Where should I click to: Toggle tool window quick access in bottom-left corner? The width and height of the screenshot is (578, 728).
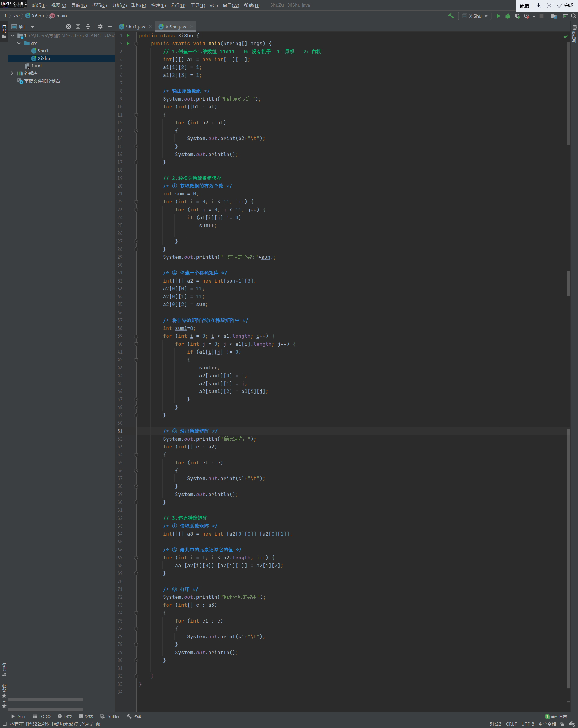pos(5,724)
